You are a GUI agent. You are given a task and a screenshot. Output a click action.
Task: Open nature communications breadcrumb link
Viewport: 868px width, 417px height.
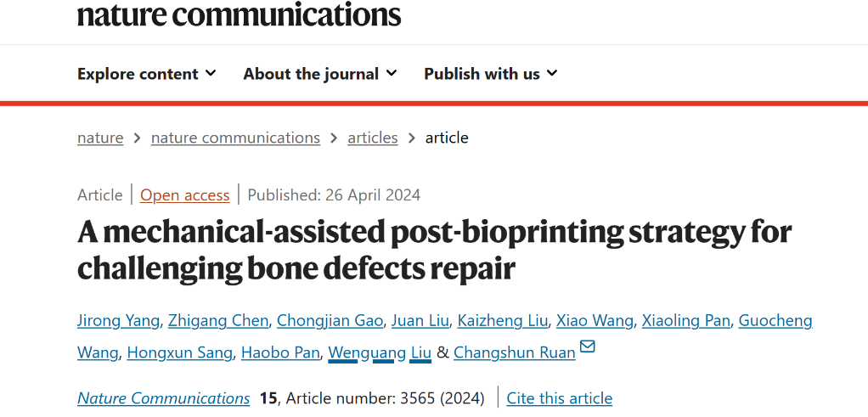point(235,138)
